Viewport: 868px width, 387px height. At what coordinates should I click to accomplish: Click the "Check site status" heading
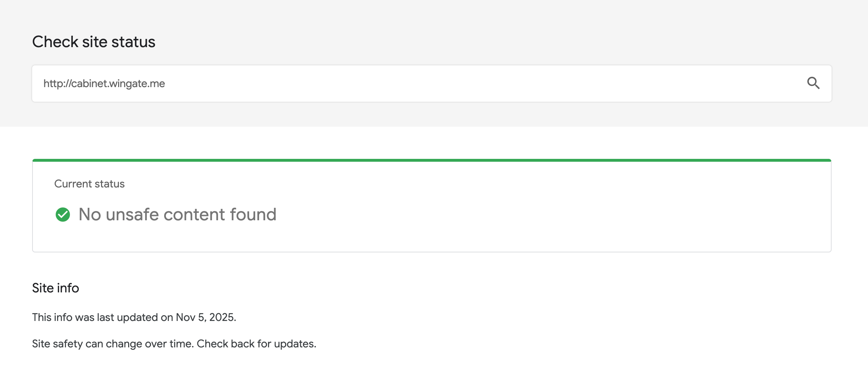(x=94, y=42)
